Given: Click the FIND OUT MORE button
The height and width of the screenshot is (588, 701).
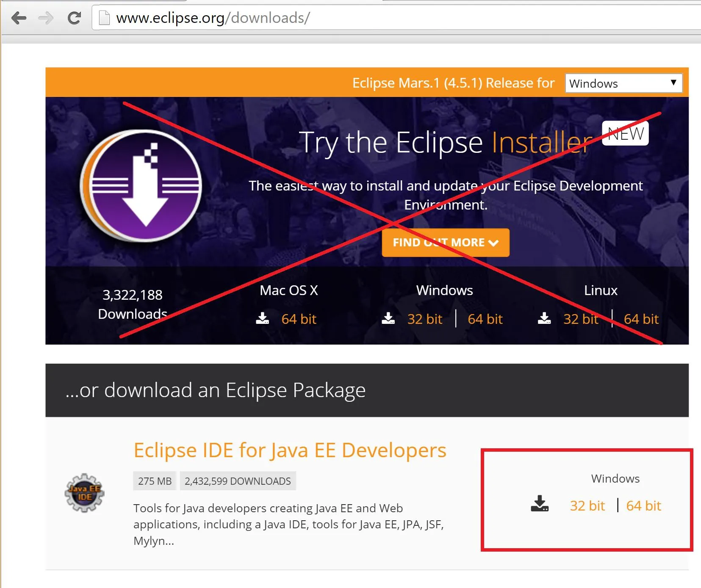Looking at the screenshot, I should [x=446, y=243].
